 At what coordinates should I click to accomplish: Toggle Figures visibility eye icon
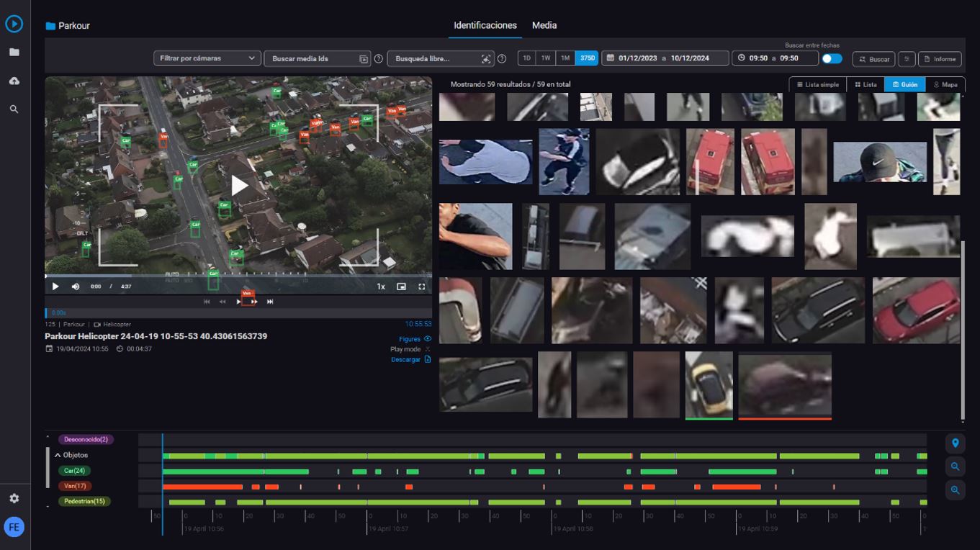(428, 339)
